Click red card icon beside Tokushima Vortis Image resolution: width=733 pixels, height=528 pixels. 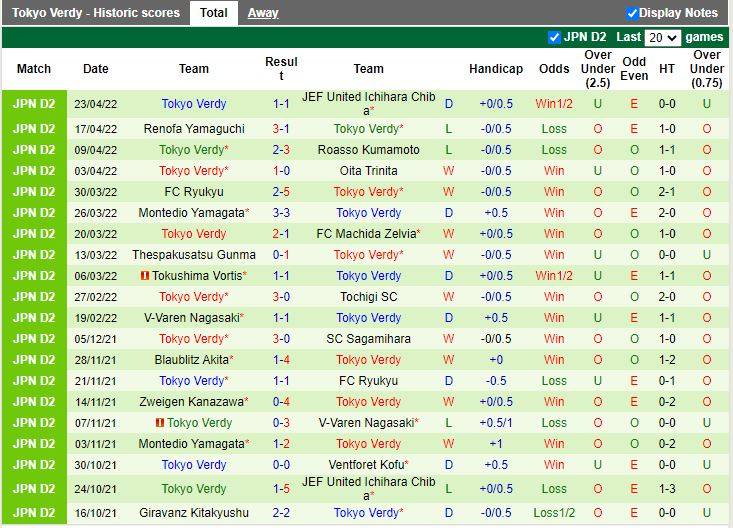(145, 276)
